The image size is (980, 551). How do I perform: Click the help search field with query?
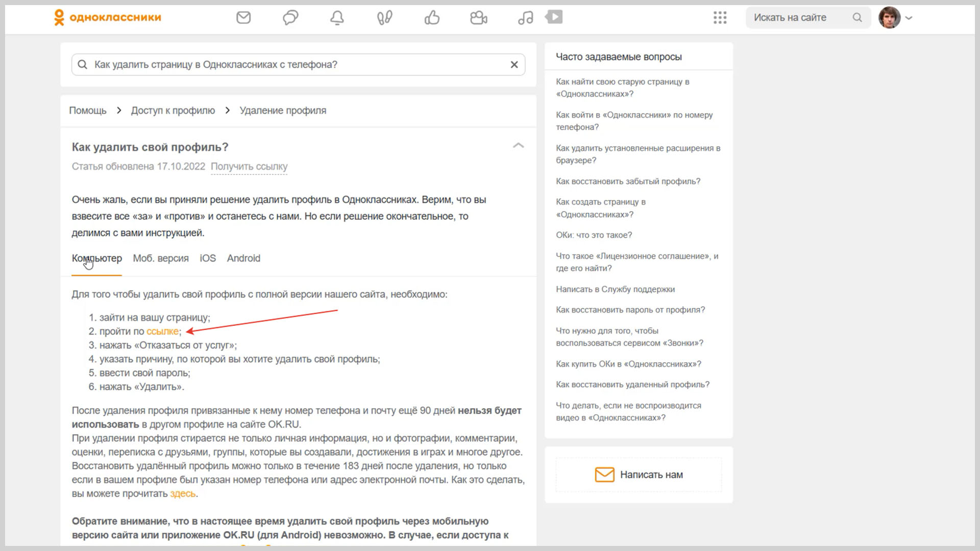(x=298, y=65)
